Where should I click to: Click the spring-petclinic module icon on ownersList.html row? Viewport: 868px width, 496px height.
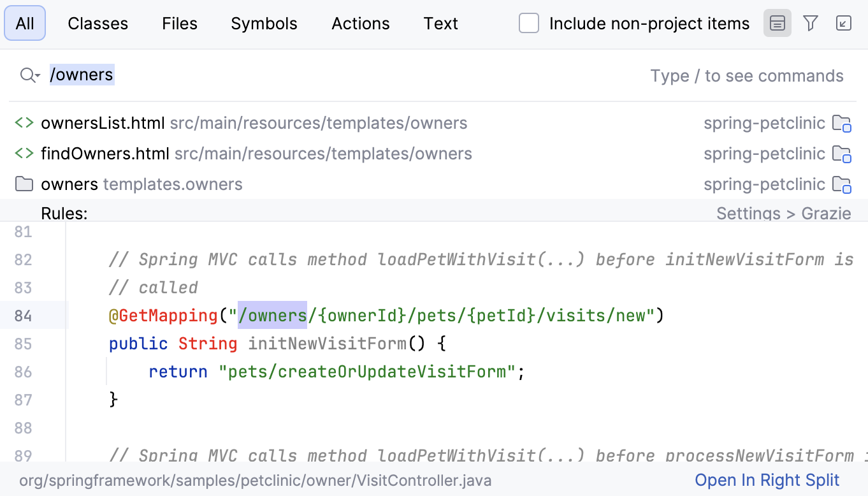click(843, 122)
